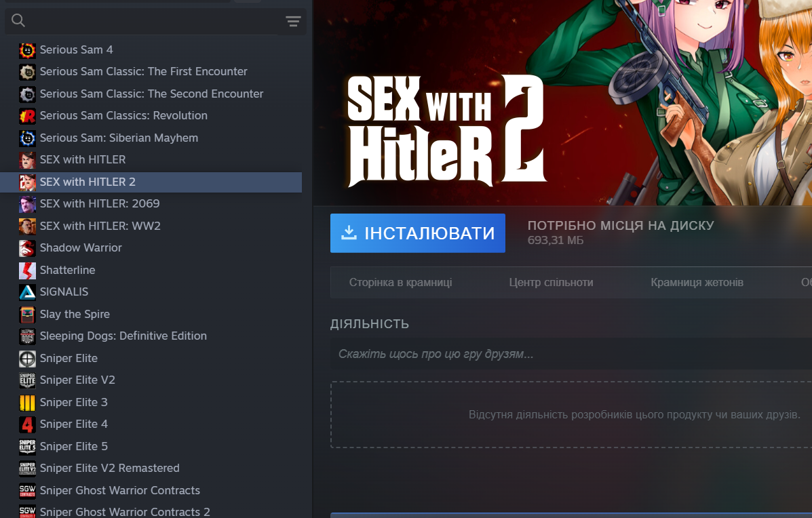
Task: Select 'Serious Sam Classics: Revolution' title
Action: (x=123, y=115)
